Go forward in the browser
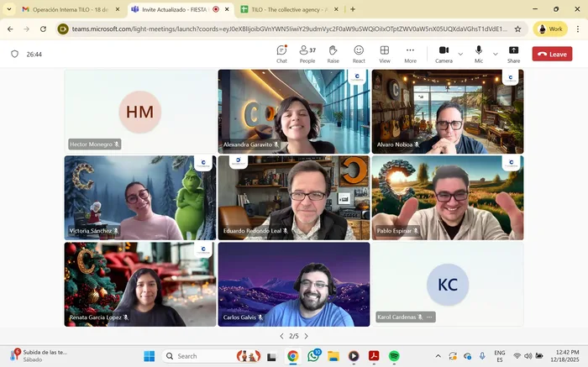This screenshot has height=367, width=588. 26,29
